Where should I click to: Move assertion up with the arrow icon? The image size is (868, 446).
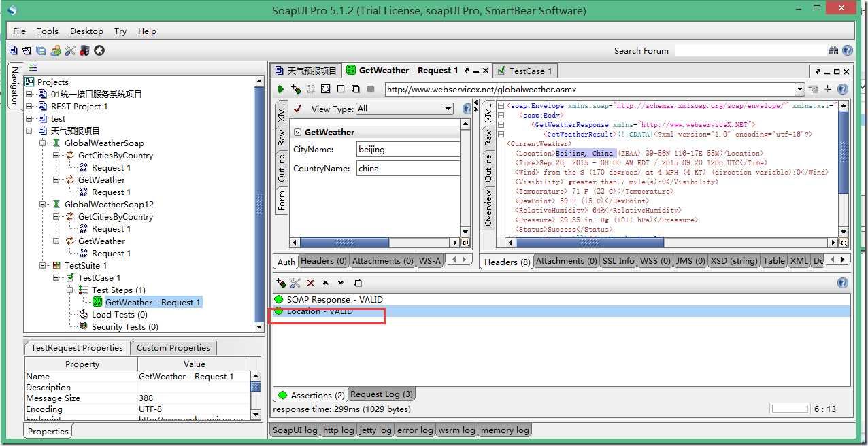pos(326,283)
